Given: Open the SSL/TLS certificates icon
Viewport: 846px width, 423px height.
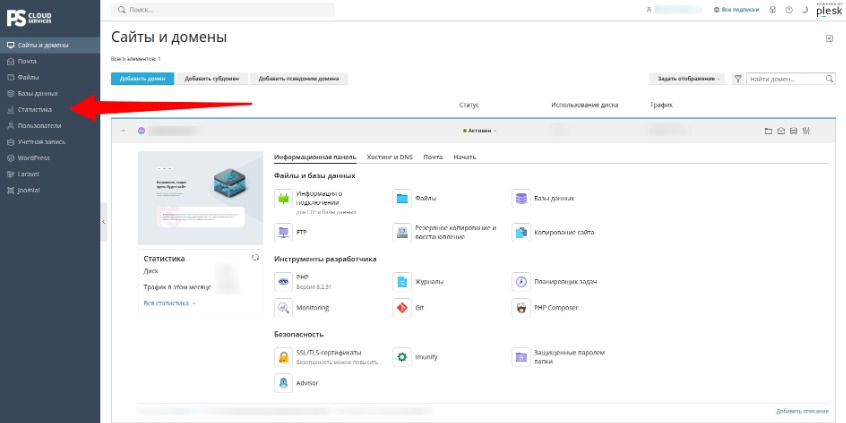Looking at the screenshot, I should point(283,357).
